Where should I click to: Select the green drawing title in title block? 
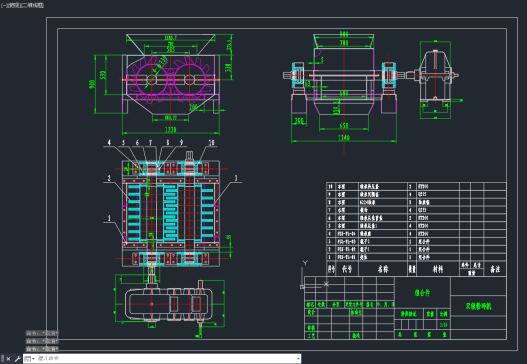(x=479, y=306)
